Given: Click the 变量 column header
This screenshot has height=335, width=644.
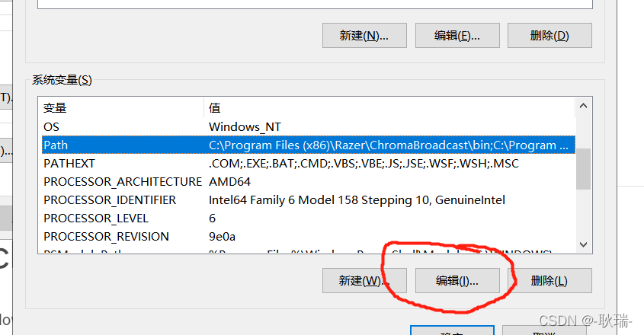Looking at the screenshot, I should click(123, 108).
